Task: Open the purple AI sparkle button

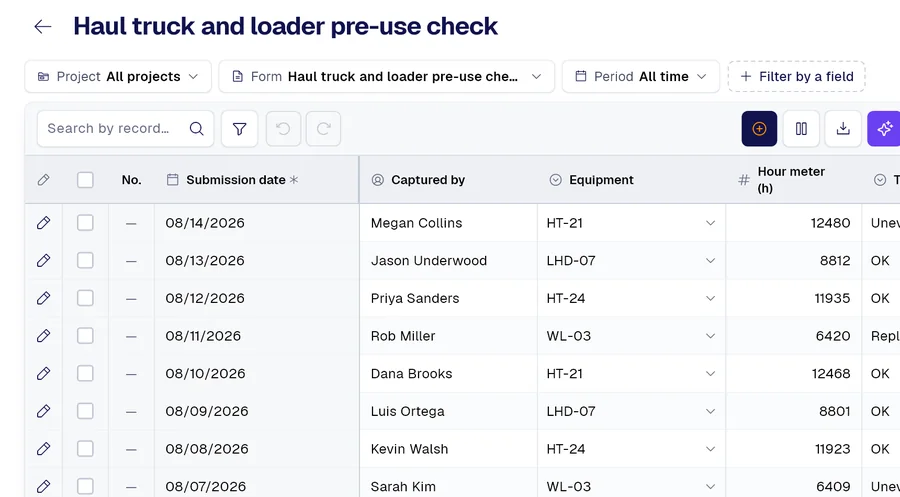Action: pos(884,129)
